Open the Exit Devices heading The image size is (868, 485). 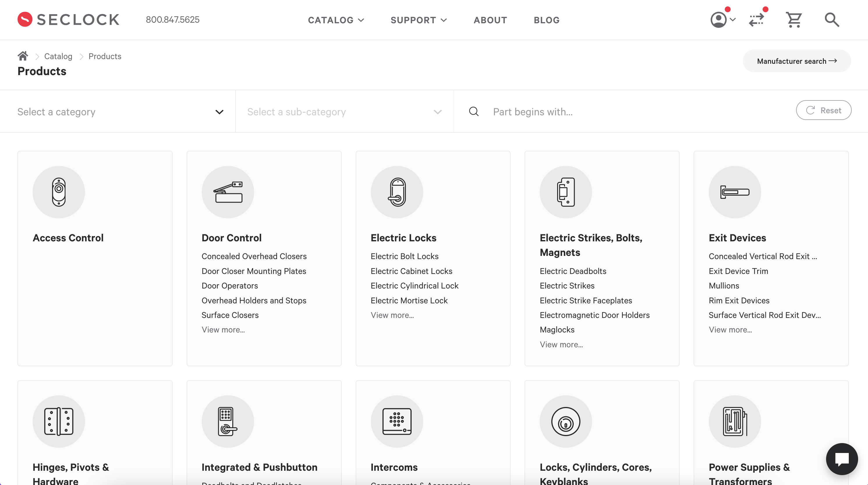(737, 238)
